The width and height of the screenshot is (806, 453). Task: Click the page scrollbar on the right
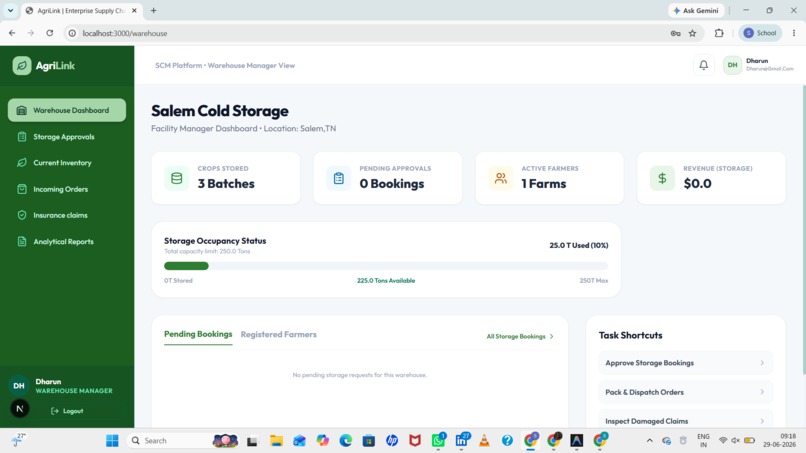click(x=803, y=230)
